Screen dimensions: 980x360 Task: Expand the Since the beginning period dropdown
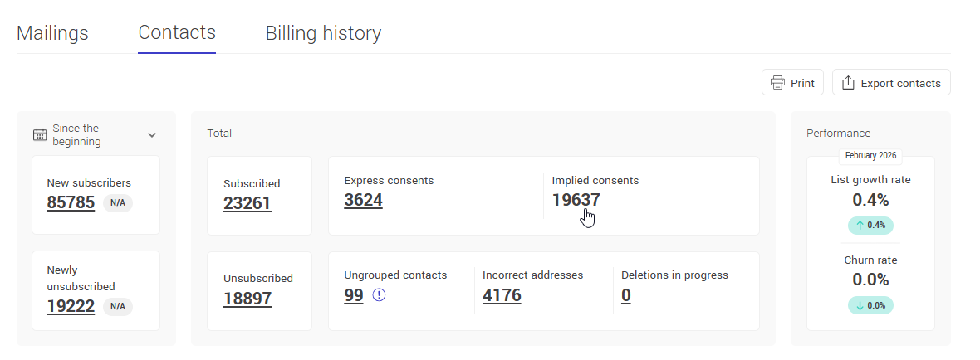pyautogui.click(x=152, y=135)
